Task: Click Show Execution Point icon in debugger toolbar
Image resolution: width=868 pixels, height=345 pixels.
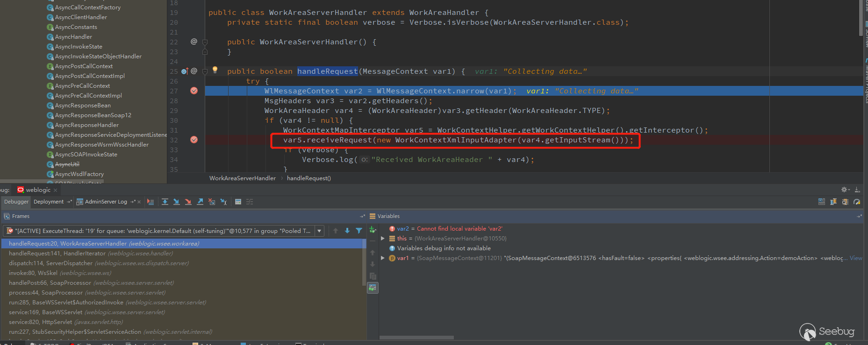Action: (150, 202)
